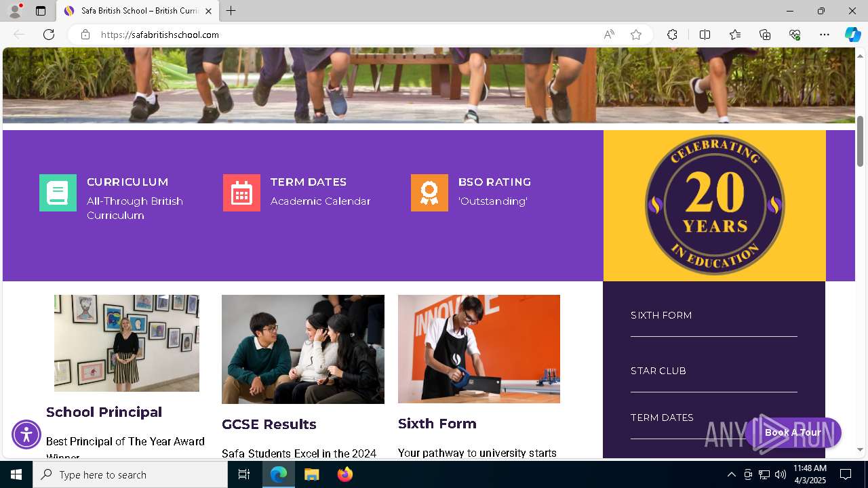The width and height of the screenshot is (868, 488).
Task: Select the Safa British School tab
Action: [x=138, y=11]
